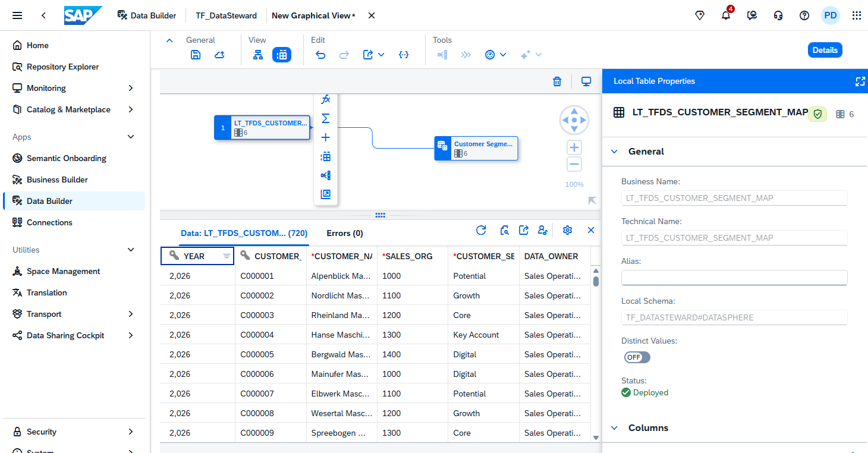The image size is (868, 453).
Task: Zoom in on the canvas
Action: pos(574,147)
